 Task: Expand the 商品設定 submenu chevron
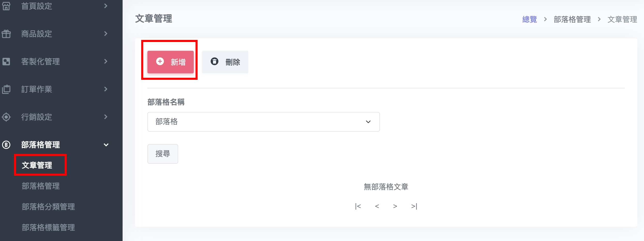click(x=106, y=34)
